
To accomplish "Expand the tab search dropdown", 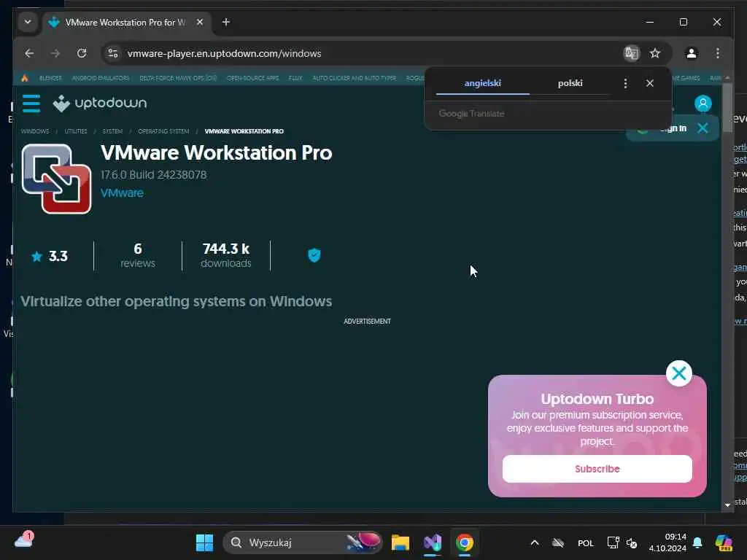I will pyautogui.click(x=28, y=22).
